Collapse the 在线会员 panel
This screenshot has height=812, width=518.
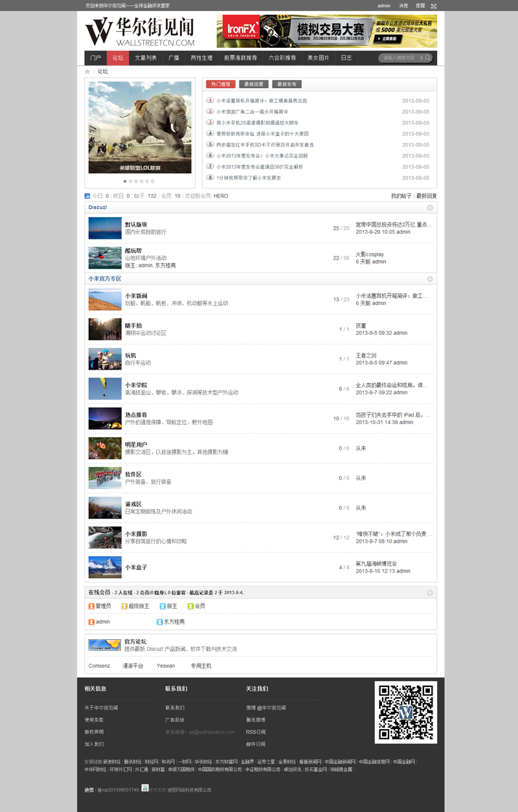pos(430,592)
